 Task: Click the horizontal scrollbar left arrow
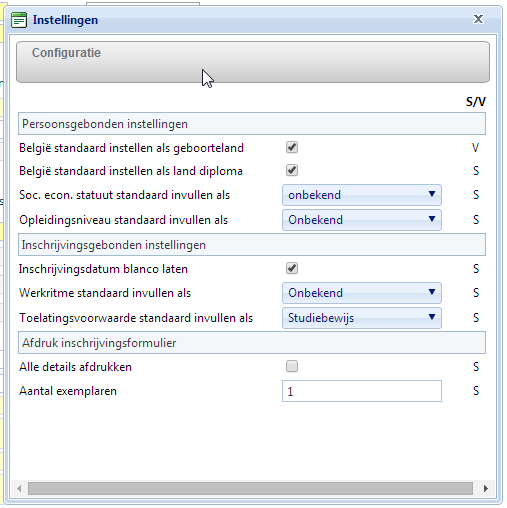coord(19,489)
